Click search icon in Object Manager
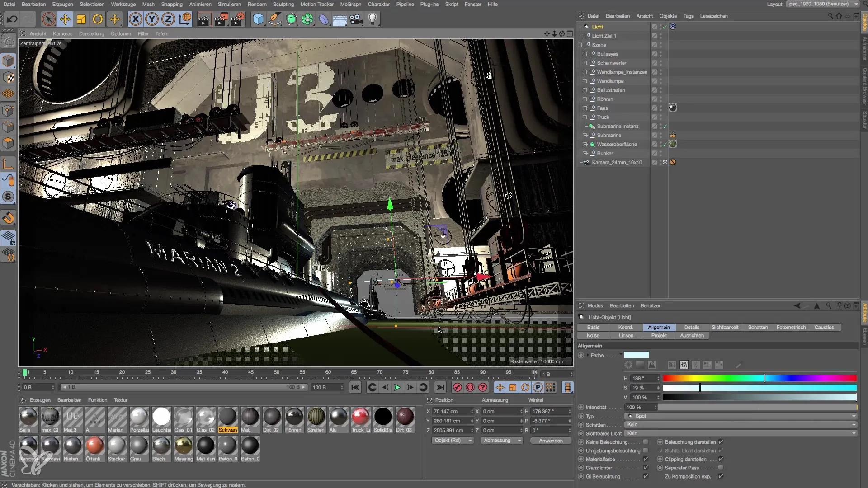This screenshot has height=488, width=868. (830, 16)
